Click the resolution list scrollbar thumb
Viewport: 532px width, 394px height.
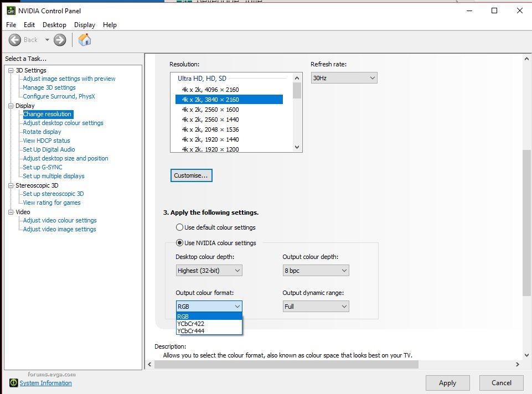click(x=297, y=91)
